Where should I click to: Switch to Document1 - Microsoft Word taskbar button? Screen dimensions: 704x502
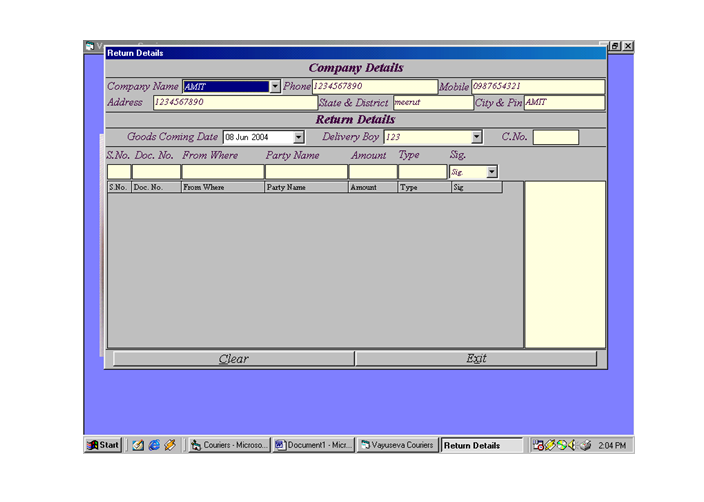[x=314, y=445]
